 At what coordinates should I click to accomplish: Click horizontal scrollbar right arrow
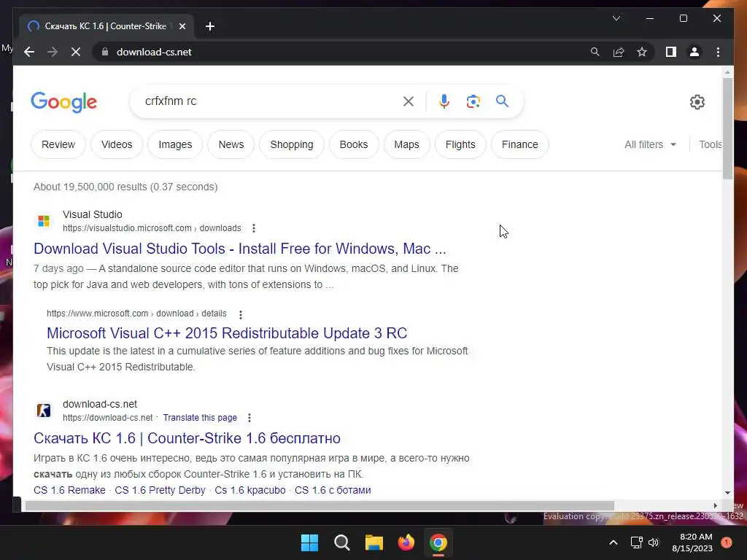[x=715, y=505]
